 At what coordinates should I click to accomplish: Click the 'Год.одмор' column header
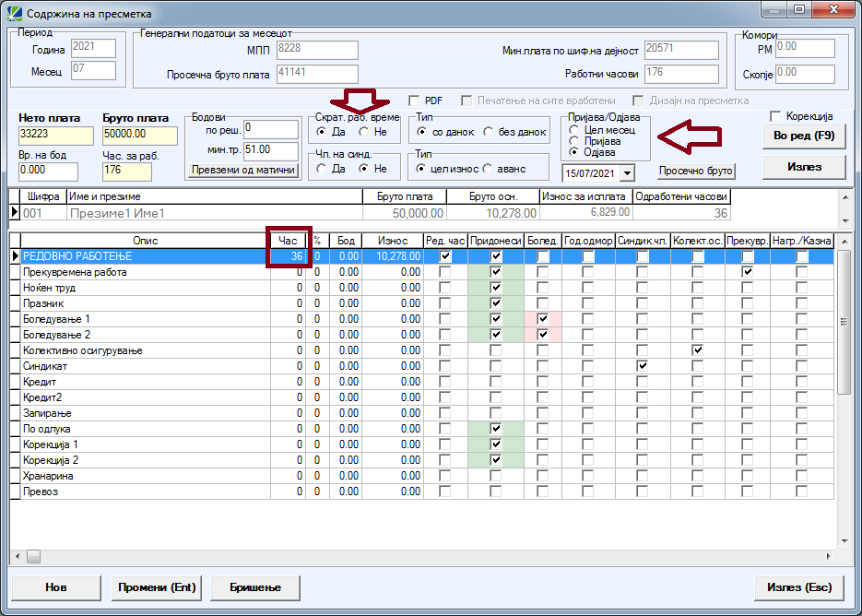(x=587, y=241)
